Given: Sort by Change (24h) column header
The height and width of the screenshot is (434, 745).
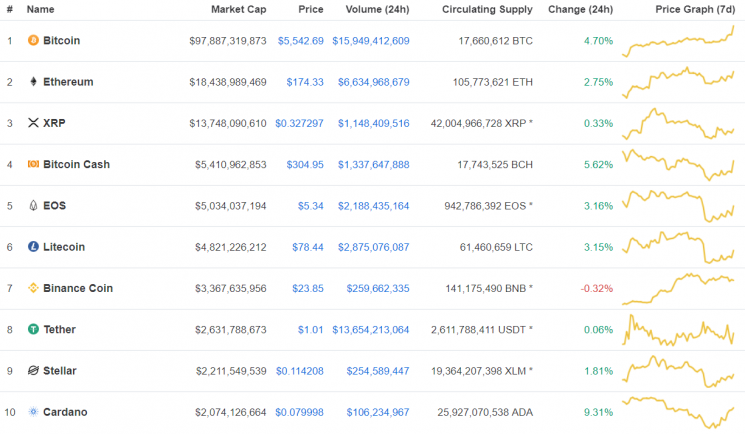Looking at the screenshot, I should [580, 9].
